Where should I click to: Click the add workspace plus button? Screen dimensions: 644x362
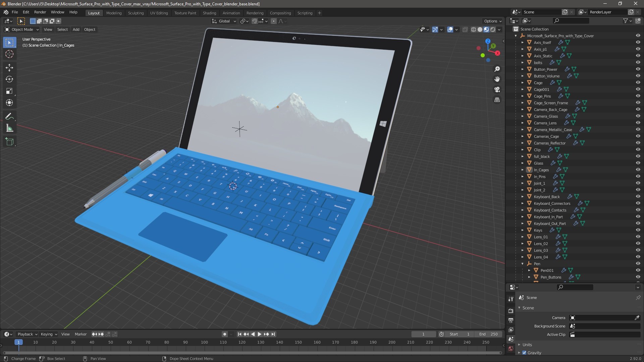point(319,13)
